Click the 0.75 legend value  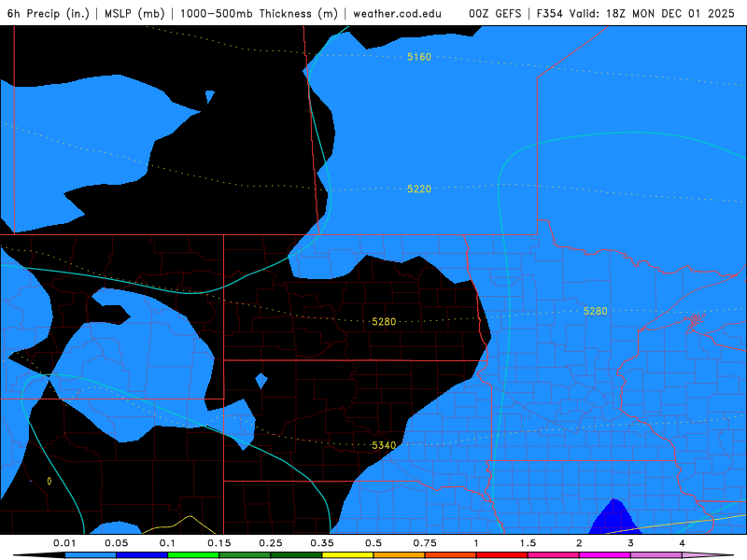click(425, 543)
